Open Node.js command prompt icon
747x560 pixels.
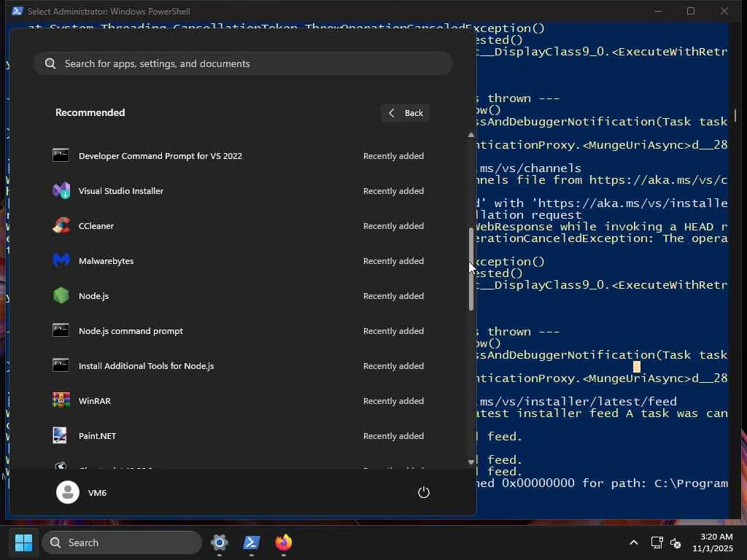(x=61, y=330)
